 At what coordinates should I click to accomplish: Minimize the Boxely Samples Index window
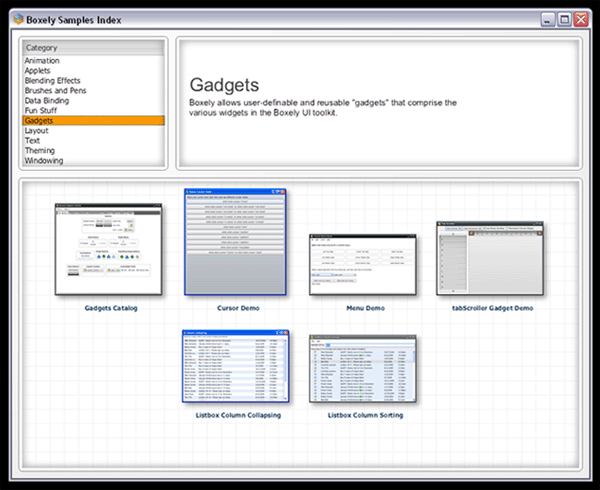click(x=548, y=20)
